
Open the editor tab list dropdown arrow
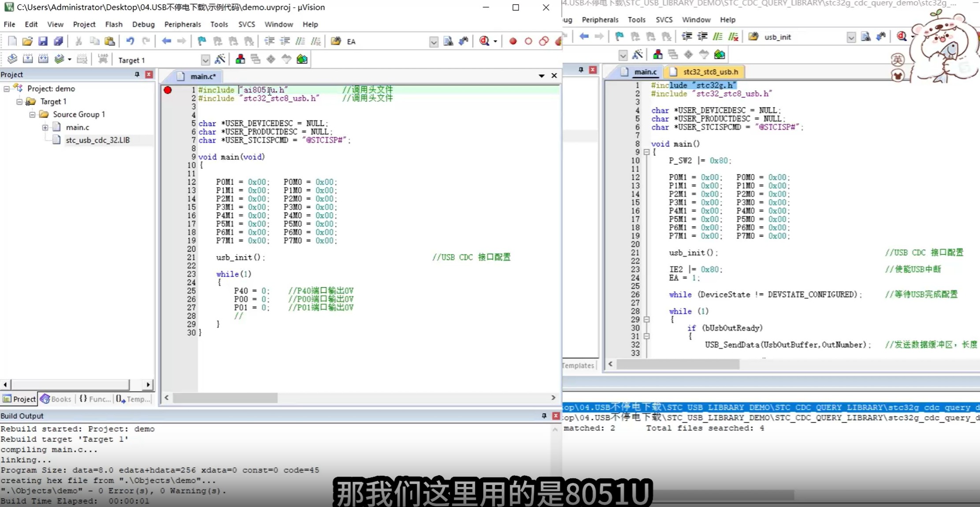(542, 76)
